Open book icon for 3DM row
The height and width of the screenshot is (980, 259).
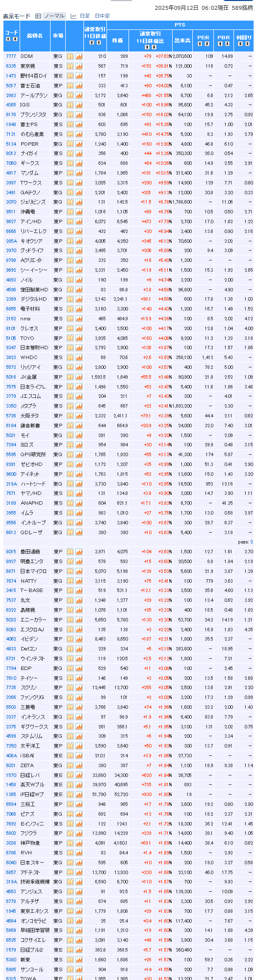pos(70,56)
